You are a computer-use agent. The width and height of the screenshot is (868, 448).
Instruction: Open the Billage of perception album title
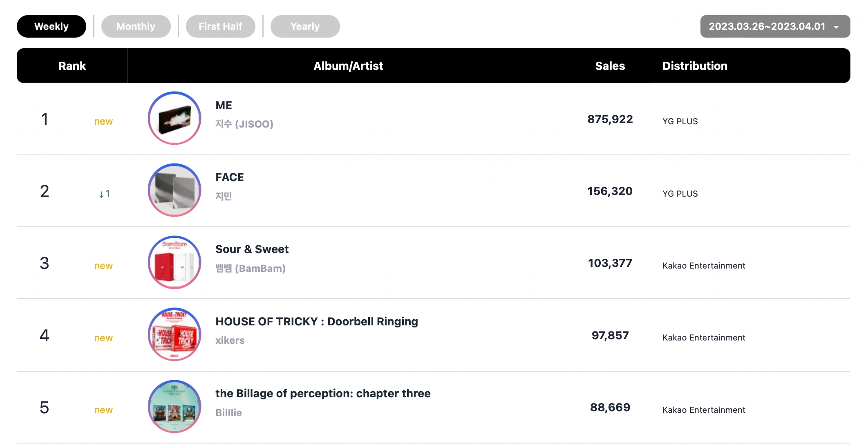pos(323,394)
